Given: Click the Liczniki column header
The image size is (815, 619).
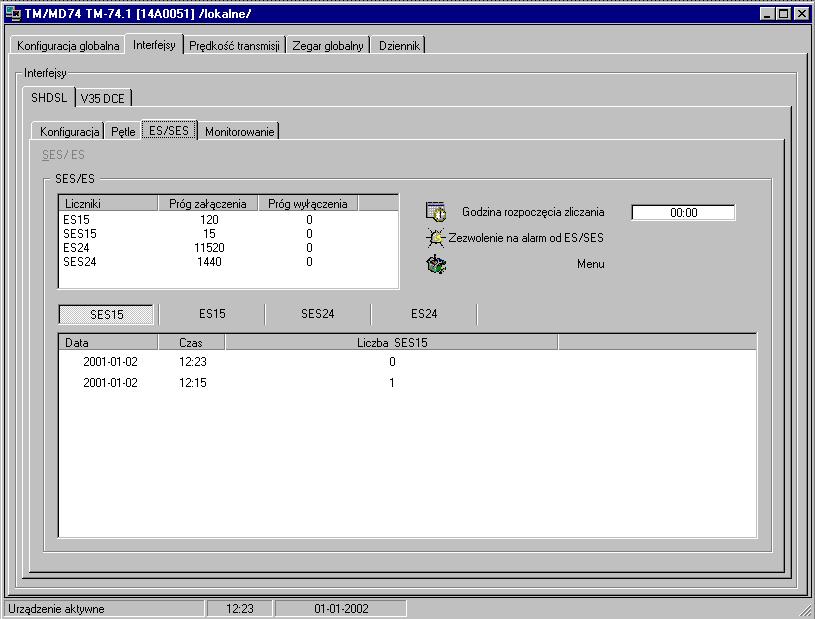Looking at the screenshot, I should (108, 204).
